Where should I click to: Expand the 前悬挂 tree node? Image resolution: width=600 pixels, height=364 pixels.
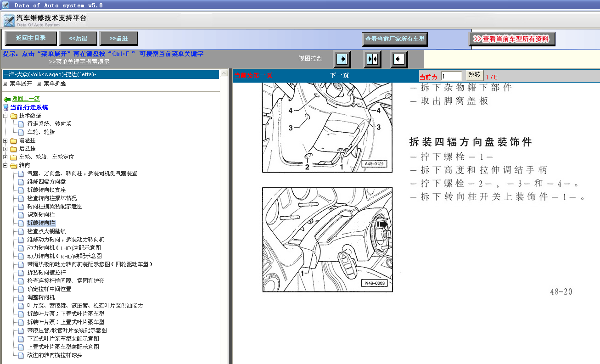tap(5, 140)
